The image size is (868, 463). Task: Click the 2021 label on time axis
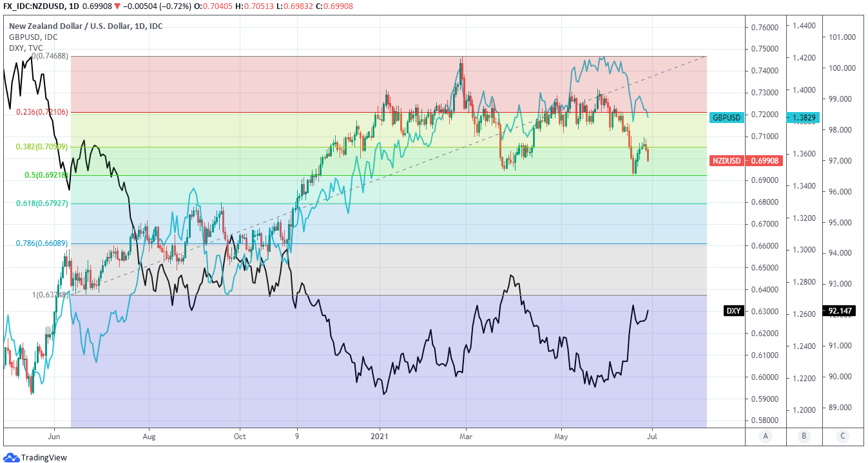click(380, 435)
